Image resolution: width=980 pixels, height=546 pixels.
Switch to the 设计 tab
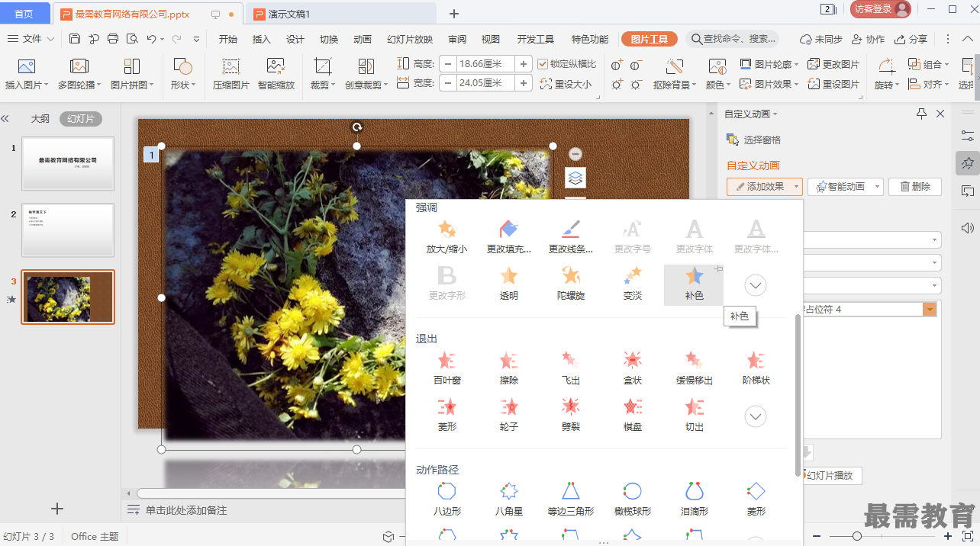pyautogui.click(x=295, y=40)
